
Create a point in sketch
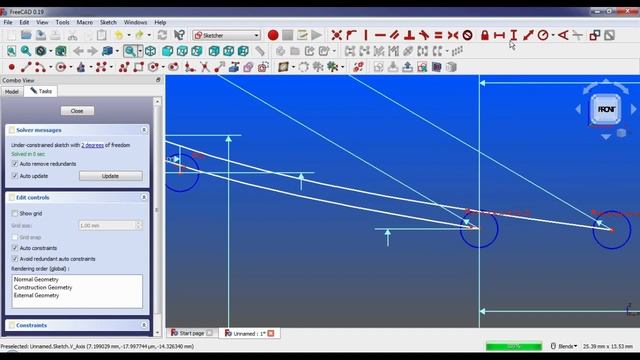11,67
